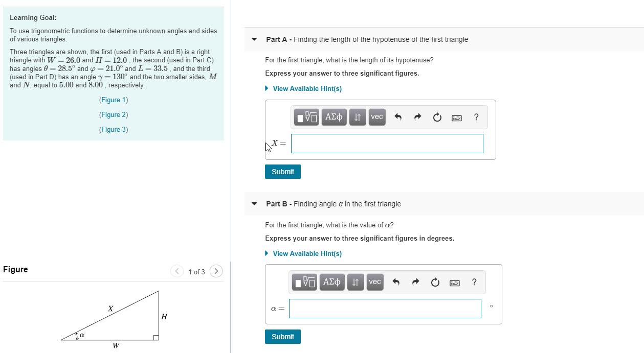
Task: Undo the last edit in Part A answer box
Action: point(398,116)
